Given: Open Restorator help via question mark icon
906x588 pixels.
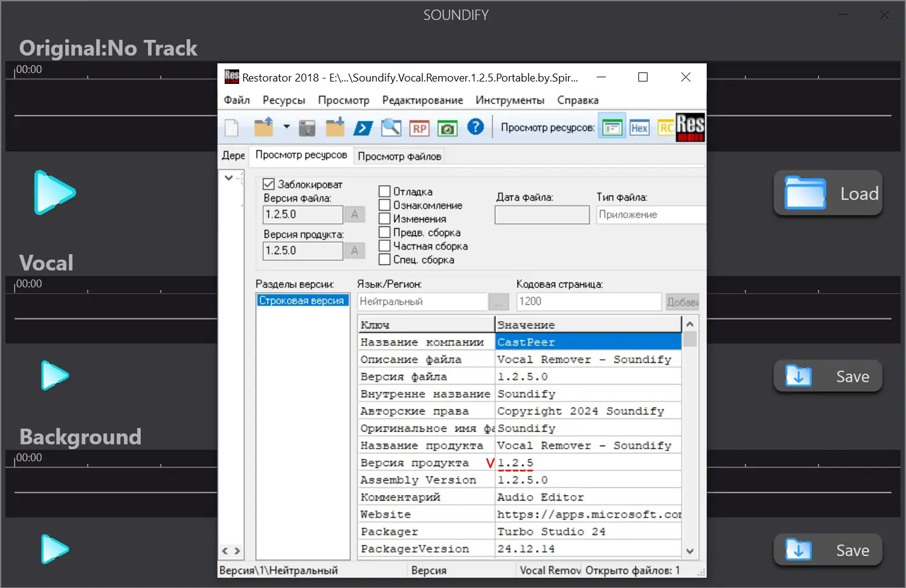Looking at the screenshot, I should click(x=476, y=127).
